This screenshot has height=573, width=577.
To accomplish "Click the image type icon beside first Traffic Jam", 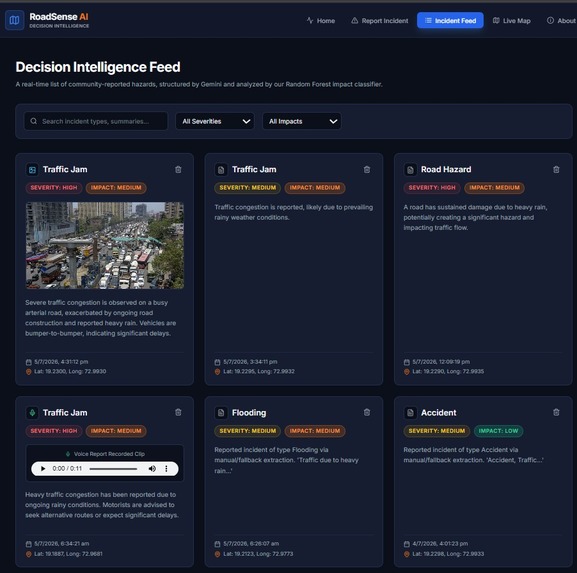I will click(32, 170).
